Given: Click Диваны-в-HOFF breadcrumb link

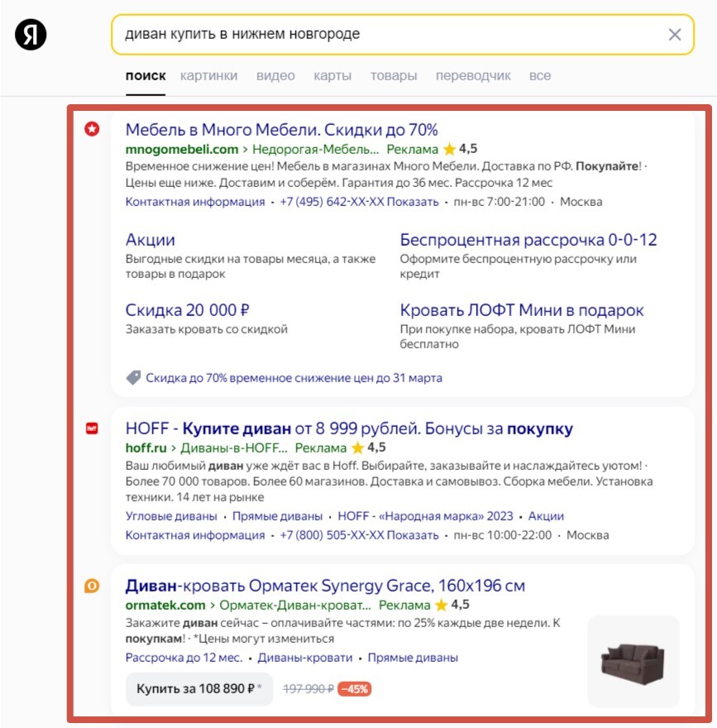Looking at the screenshot, I should [x=234, y=448].
